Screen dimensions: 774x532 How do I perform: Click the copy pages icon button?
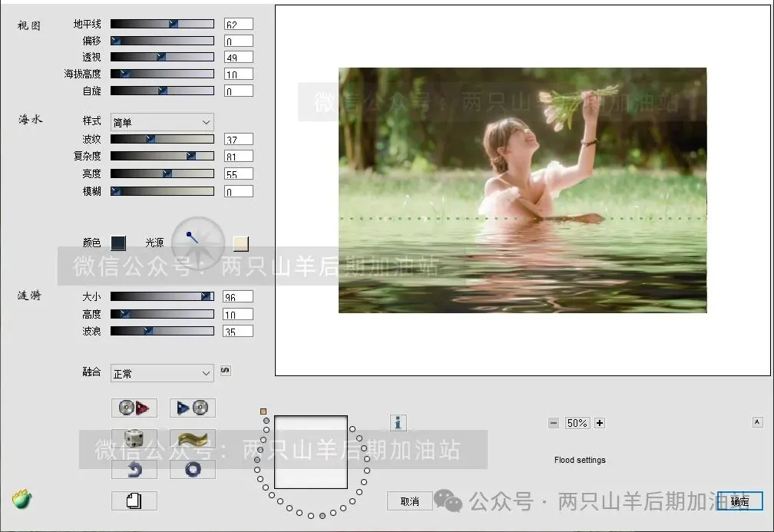click(134, 501)
